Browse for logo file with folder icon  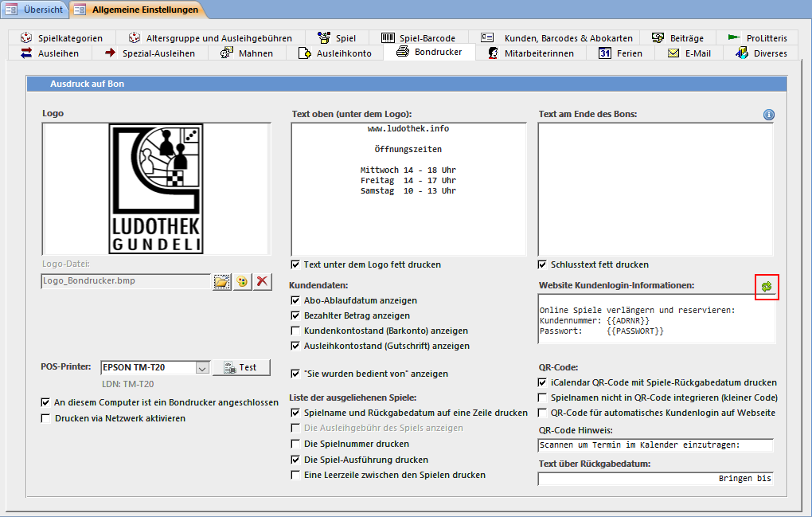click(221, 281)
